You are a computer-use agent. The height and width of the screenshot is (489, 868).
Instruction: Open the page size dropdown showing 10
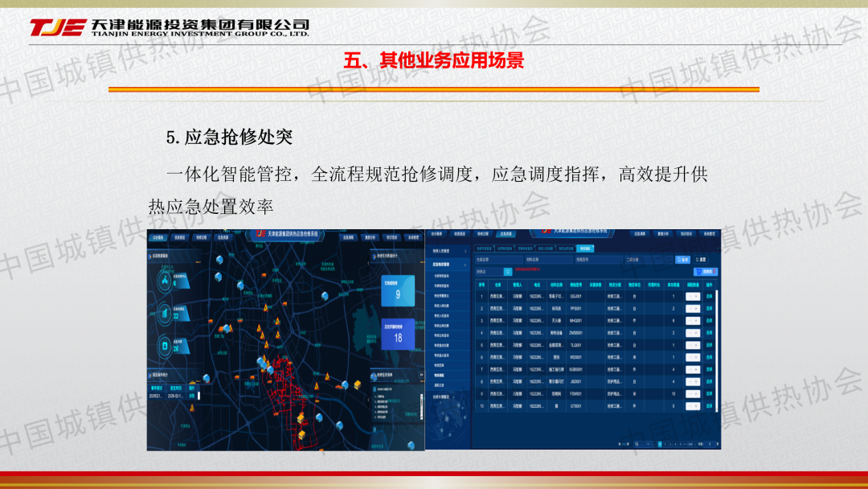(x=641, y=444)
